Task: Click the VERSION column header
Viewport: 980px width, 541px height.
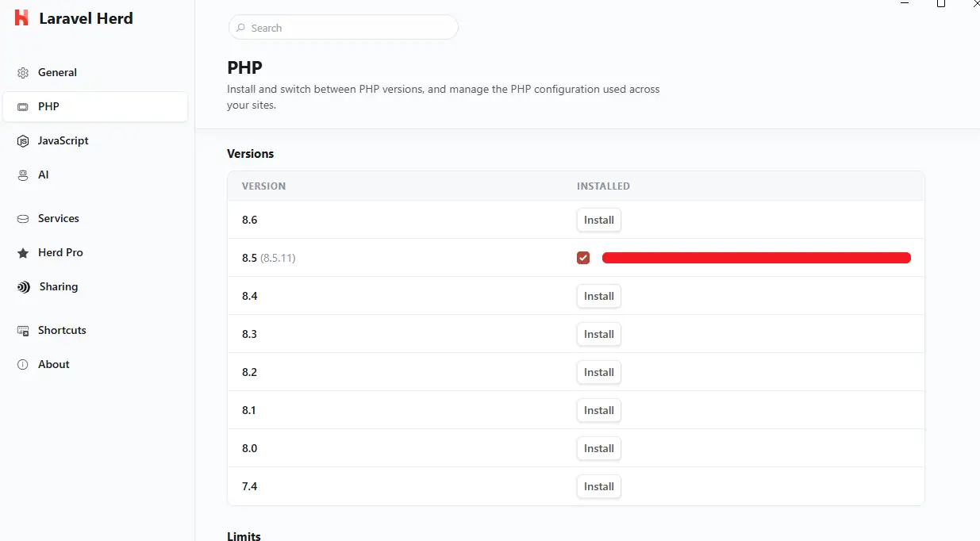Action: click(x=263, y=186)
